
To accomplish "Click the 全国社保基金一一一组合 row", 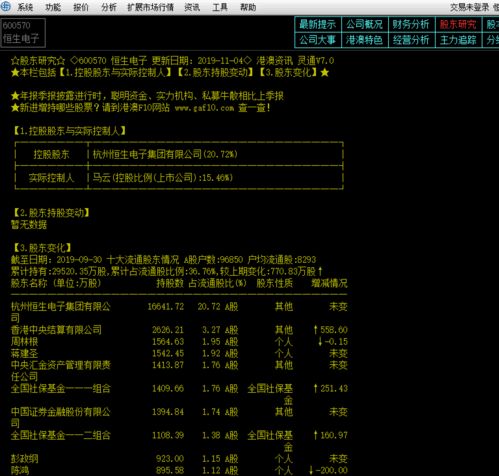I will click(x=179, y=394).
